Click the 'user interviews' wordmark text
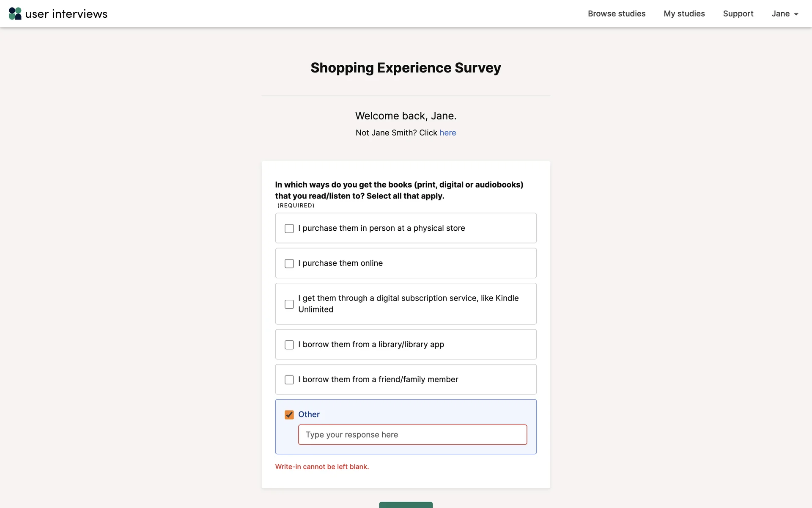The width and height of the screenshot is (812, 508). coord(66,14)
